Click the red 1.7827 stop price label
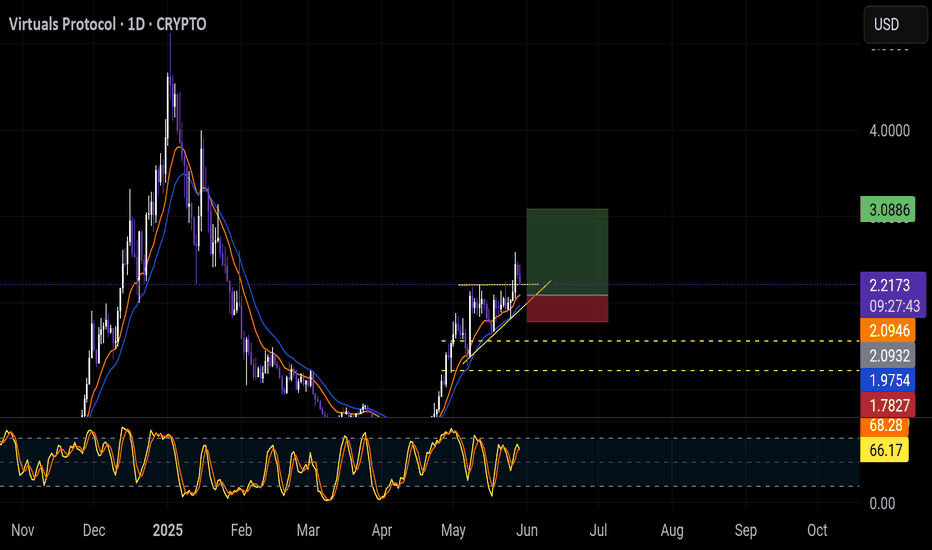The image size is (932, 550). tap(887, 405)
